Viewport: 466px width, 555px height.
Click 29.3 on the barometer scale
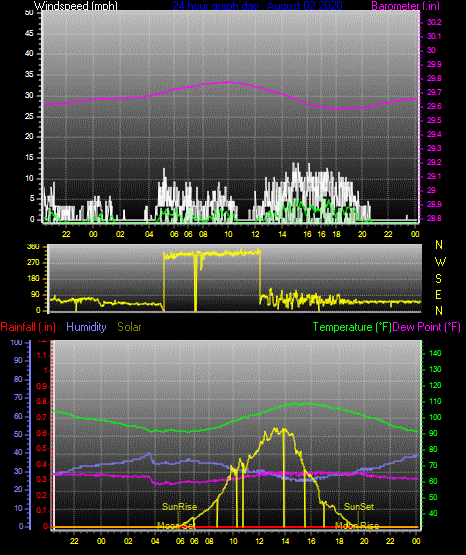click(434, 148)
